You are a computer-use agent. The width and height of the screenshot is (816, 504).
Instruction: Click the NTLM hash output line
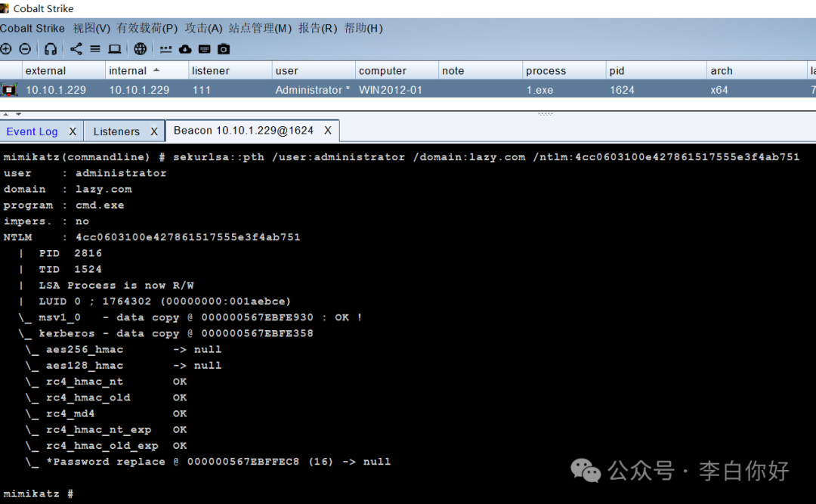tap(152, 237)
